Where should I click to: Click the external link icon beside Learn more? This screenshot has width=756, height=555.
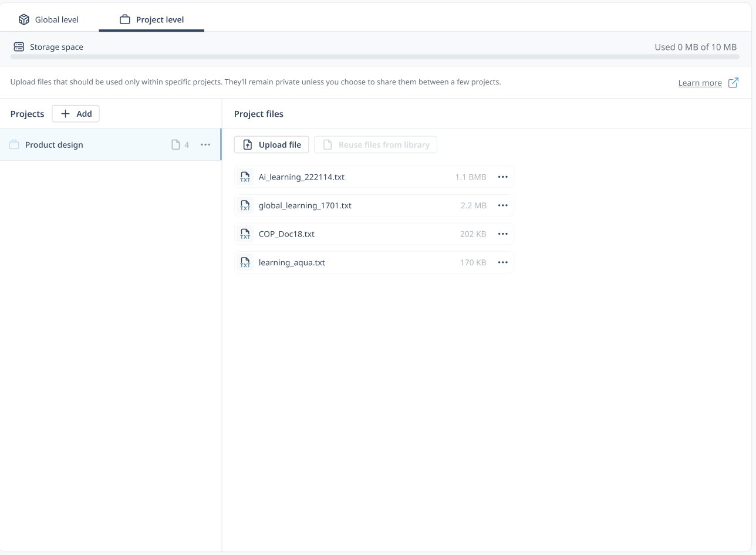tap(733, 83)
